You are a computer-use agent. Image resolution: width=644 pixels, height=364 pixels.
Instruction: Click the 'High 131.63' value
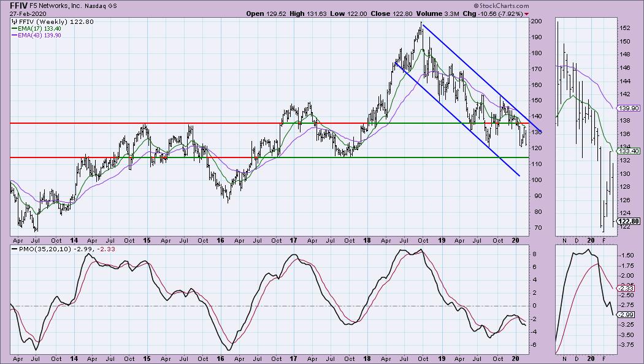[308, 13]
